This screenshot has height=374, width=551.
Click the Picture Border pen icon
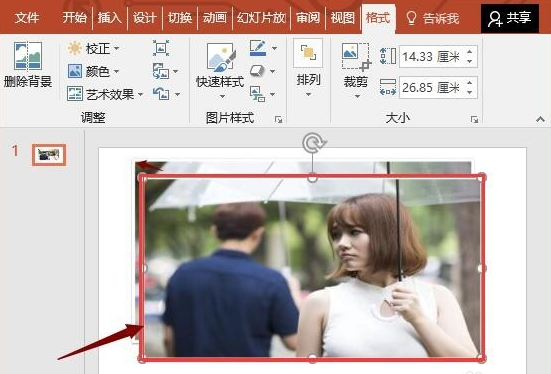258,48
